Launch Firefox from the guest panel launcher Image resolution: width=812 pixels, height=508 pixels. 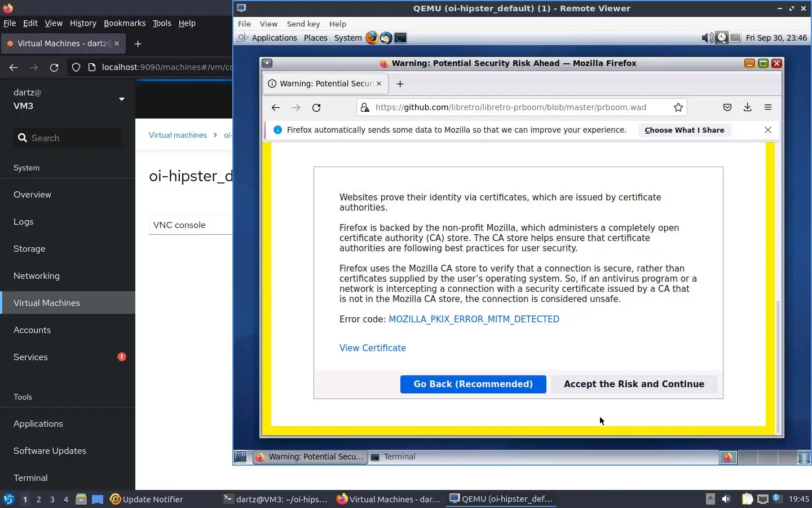point(372,38)
